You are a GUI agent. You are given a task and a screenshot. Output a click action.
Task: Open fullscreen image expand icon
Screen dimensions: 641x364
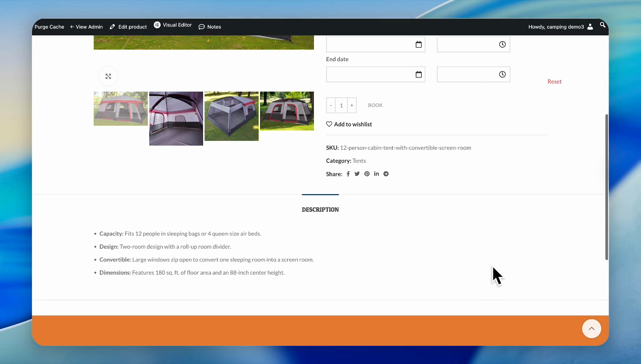[108, 77]
